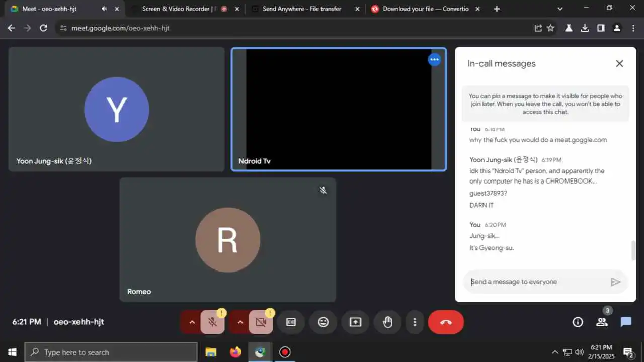The width and height of the screenshot is (644, 362).
Task: Open the three-dot more options menu
Action: pos(415,322)
